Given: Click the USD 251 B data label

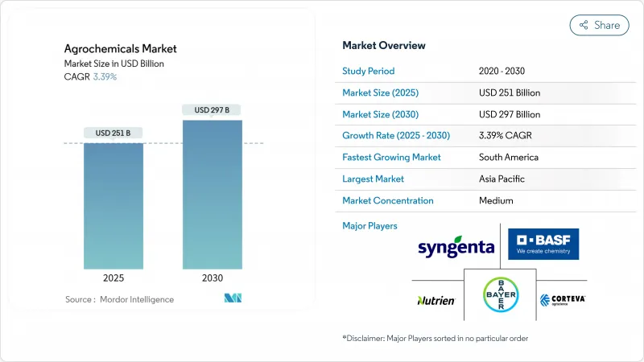Looking at the screenshot, I should click(114, 133).
